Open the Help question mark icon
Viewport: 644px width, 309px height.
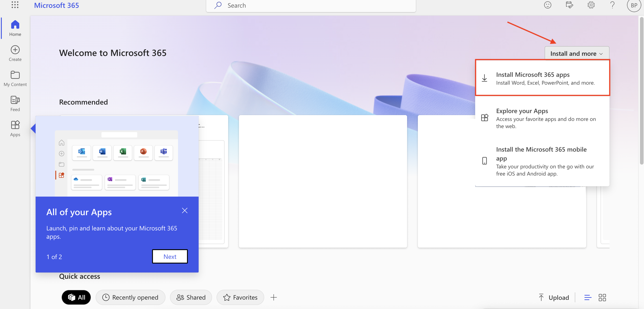[612, 5]
